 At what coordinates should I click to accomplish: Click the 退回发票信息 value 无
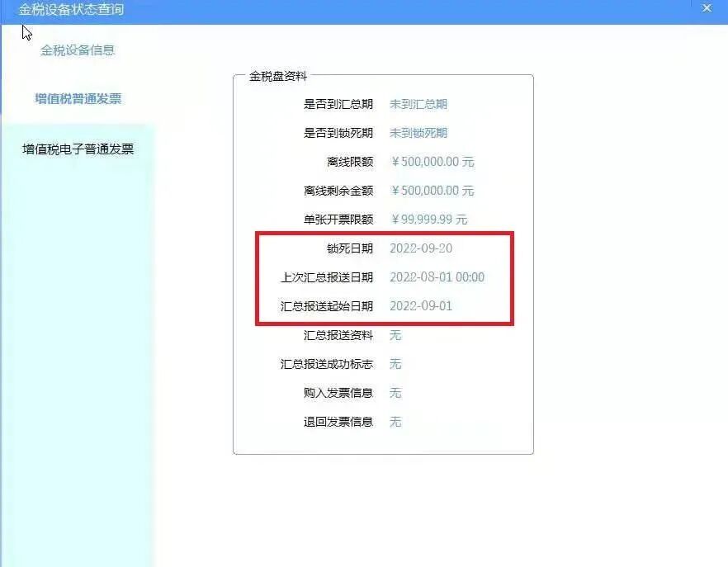click(x=395, y=422)
